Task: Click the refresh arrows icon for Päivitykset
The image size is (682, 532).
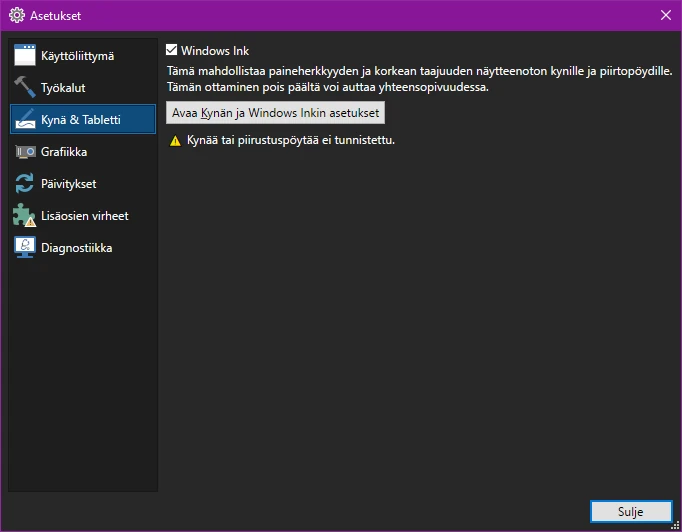Action: (25, 184)
